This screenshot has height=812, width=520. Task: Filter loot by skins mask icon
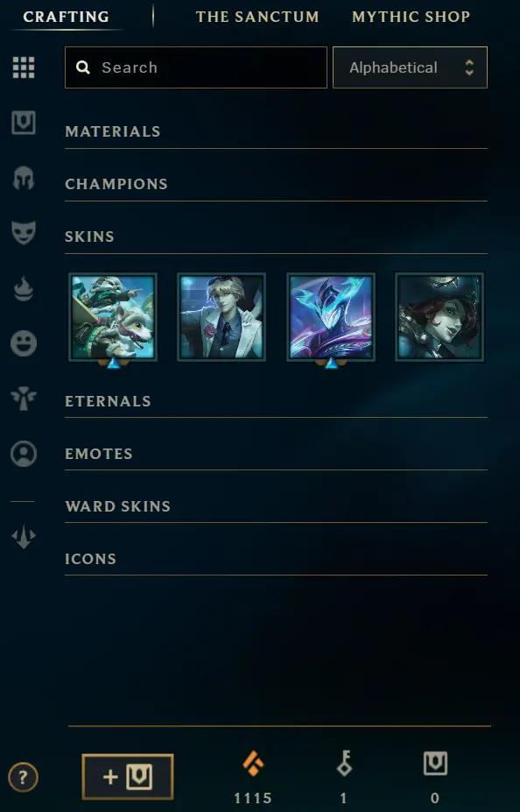tap(24, 232)
